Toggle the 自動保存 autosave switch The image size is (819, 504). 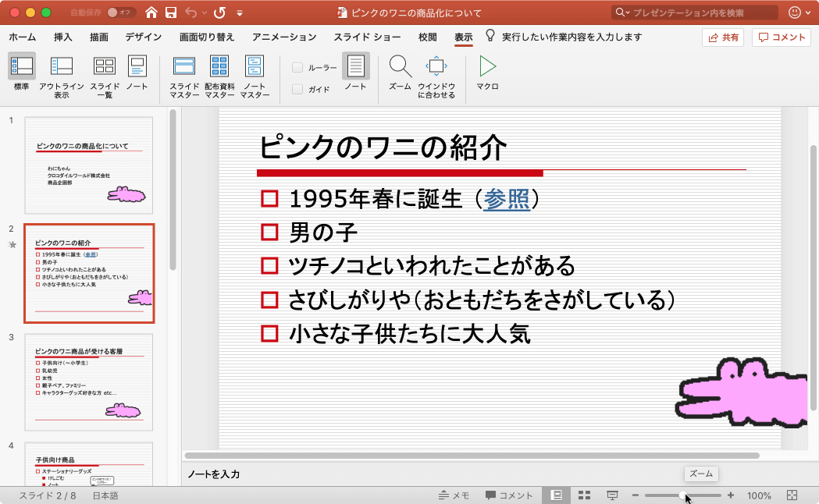click(121, 12)
